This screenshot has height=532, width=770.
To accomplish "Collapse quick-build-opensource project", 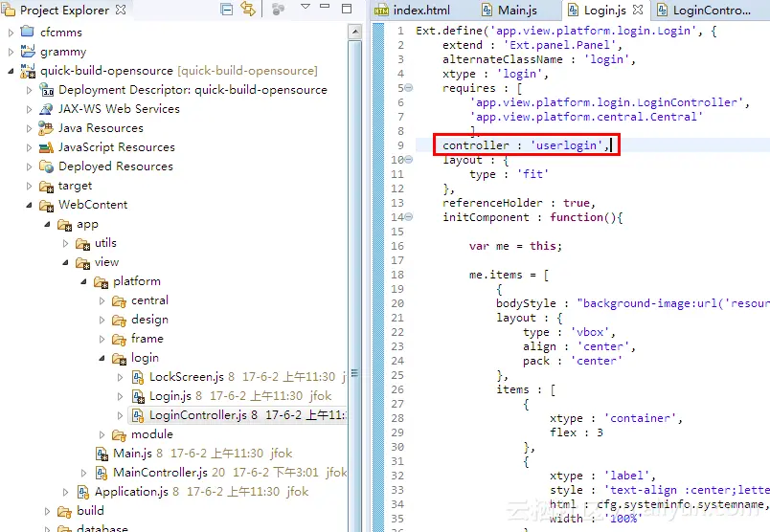I will 11,71.
